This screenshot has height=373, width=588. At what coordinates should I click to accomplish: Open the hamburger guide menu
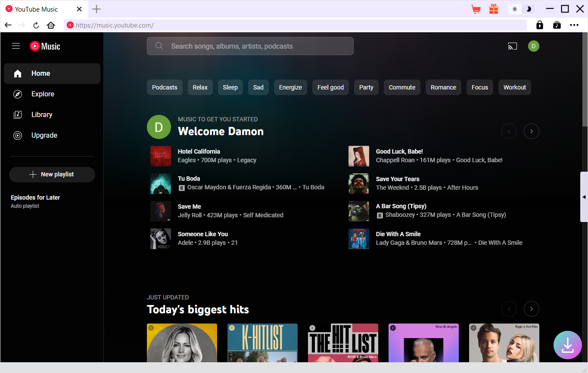(x=16, y=46)
